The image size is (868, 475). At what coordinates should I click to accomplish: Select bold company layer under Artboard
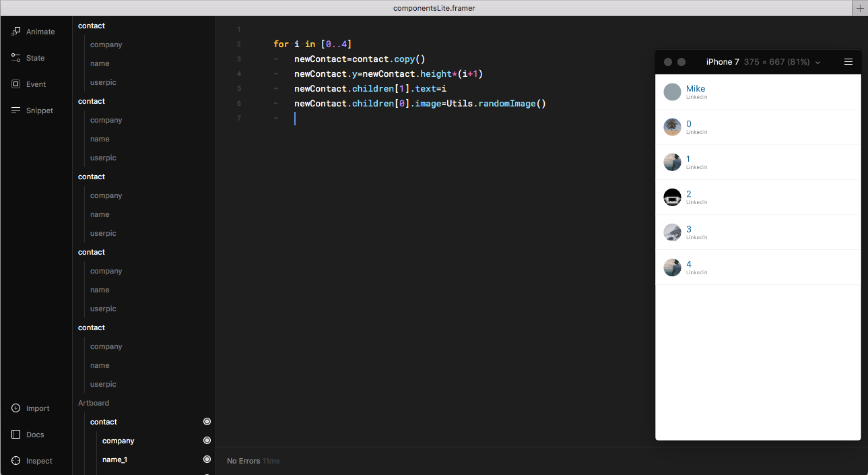(x=119, y=441)
